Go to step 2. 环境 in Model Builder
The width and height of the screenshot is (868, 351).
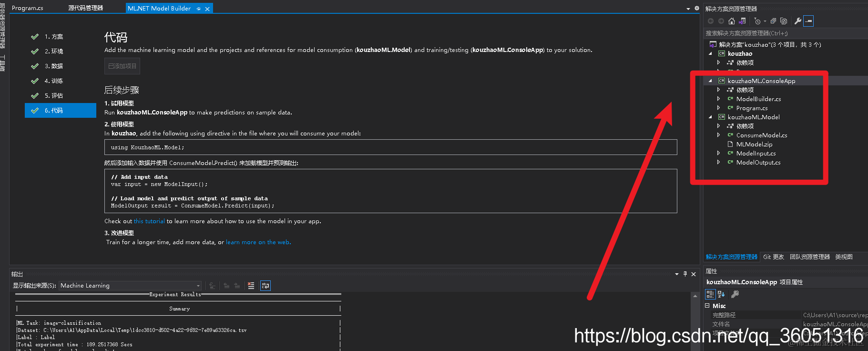click(x=61, y=52)
